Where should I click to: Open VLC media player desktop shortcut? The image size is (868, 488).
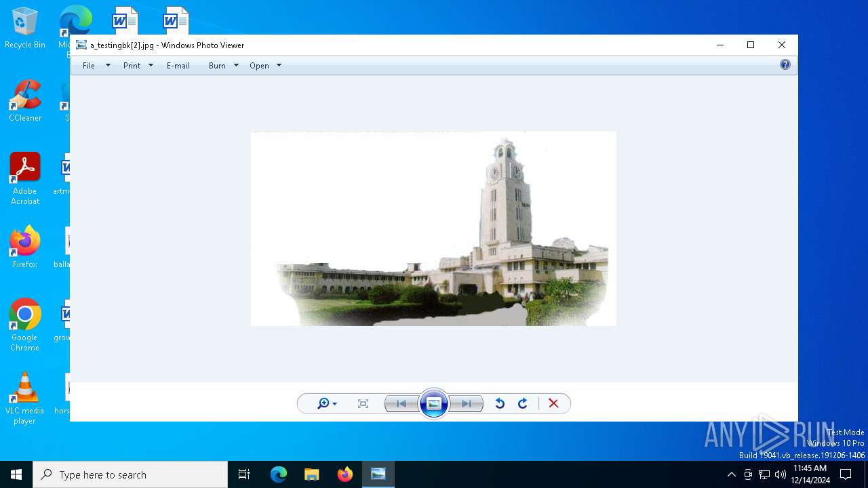point(25,399)
